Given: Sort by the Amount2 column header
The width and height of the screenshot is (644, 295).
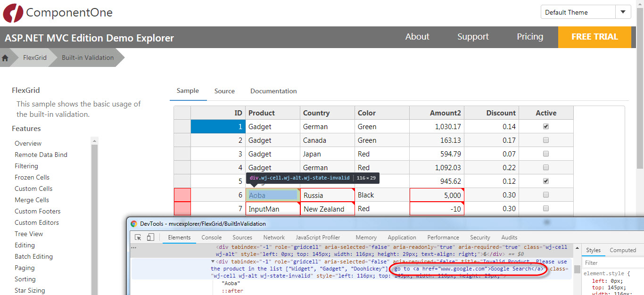Looking at the screenshot, I should (x=437, y=113).
